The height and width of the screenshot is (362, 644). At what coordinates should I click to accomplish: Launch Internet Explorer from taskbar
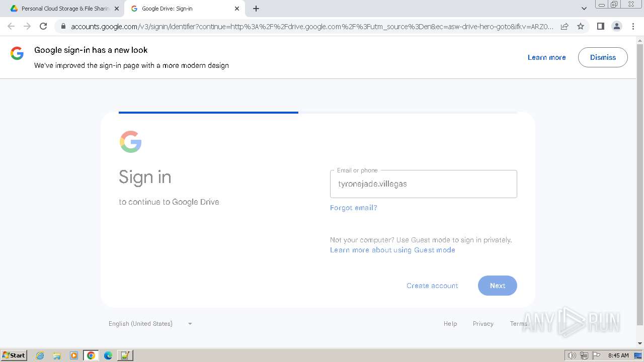tap(40, 355)
